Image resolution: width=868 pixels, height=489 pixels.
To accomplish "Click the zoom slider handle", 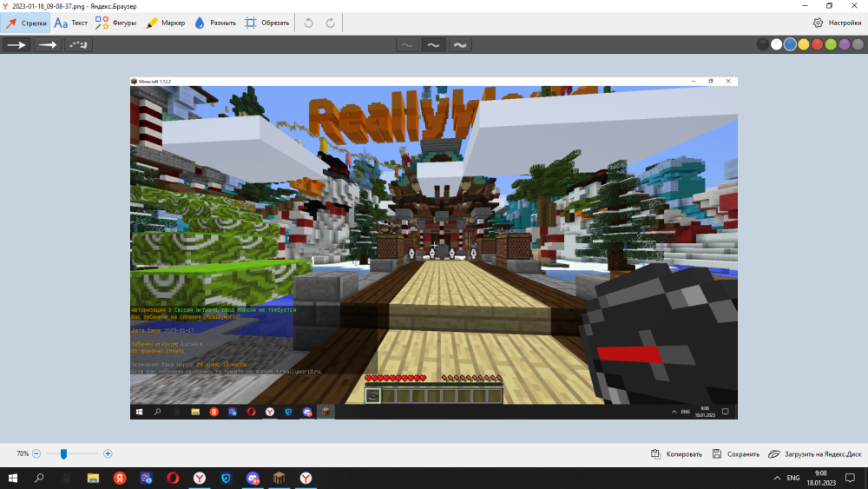I will click(63, 454).
